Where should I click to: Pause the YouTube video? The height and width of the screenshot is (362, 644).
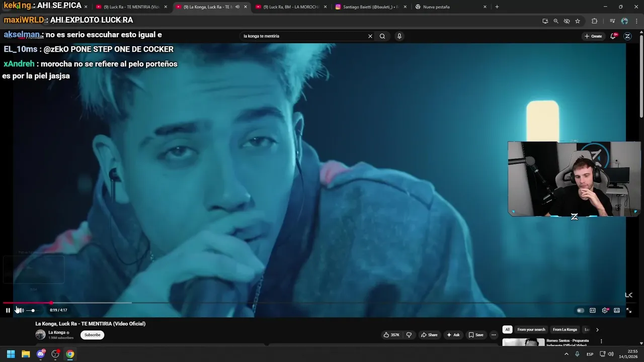click(8, 310)
